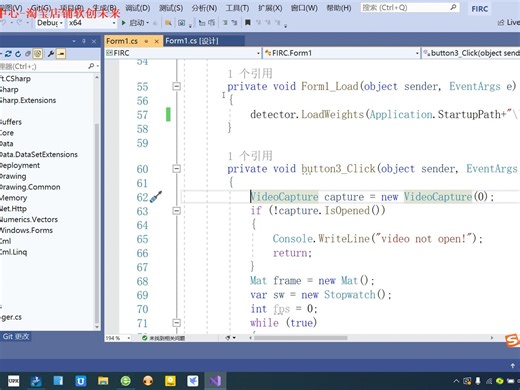This screenshot has width=520, height=390.
Task: Click the search magnifier in the top search box
Action: (x=453, y=7)
